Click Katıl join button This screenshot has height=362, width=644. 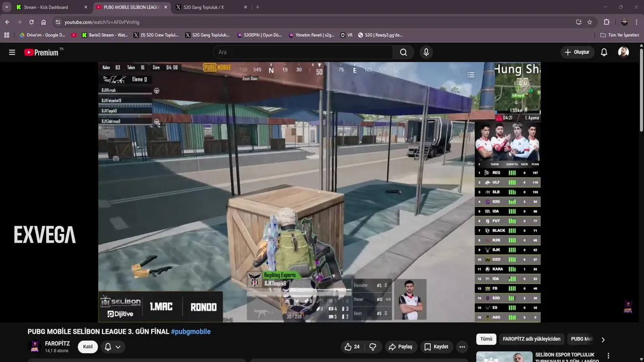[88, 347]
